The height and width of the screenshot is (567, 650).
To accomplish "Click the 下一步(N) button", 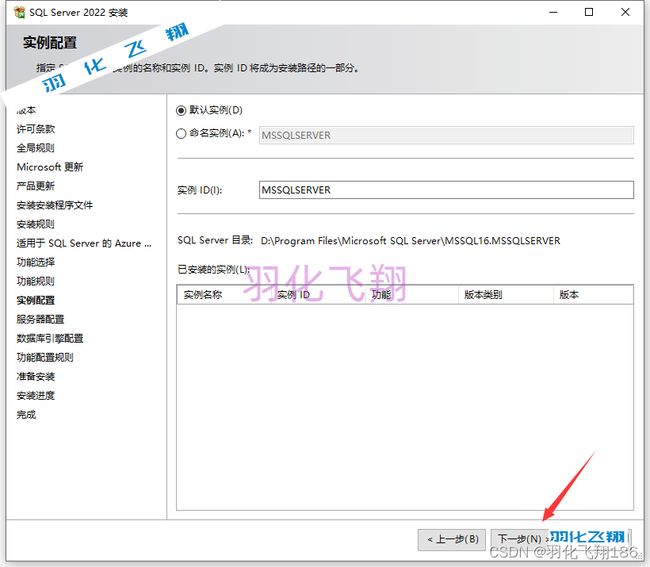I will pyautogui.click(x=519, y=539).
